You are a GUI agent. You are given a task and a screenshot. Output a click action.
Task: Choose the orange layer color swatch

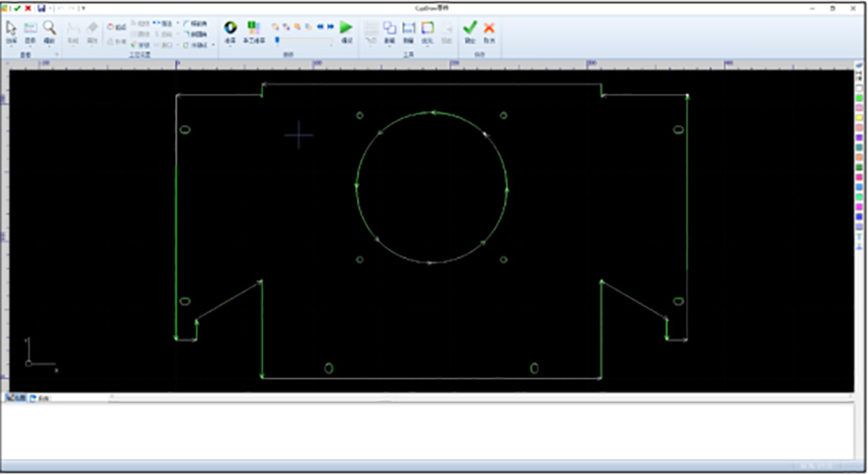pos(859,157)
